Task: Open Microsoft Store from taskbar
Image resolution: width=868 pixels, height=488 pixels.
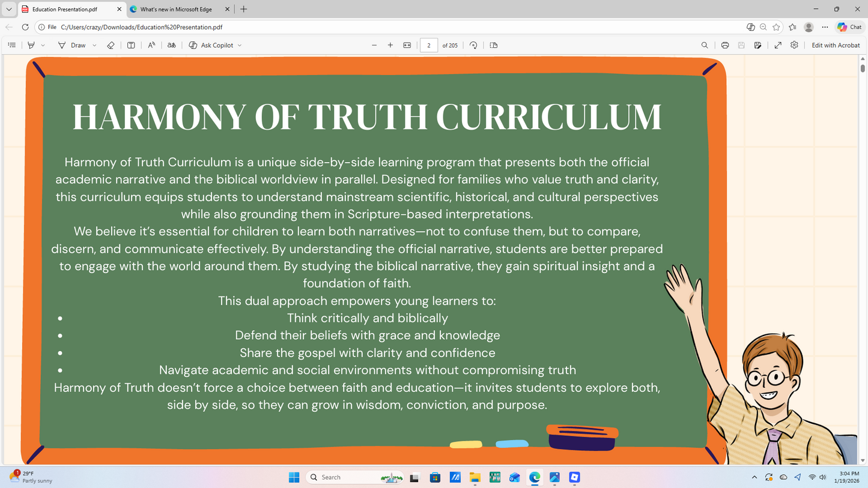Action: coord(435,477)
